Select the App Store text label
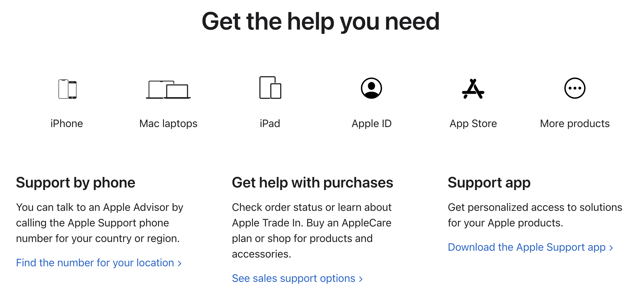Viewport: 644px width, 299px height. coord(473,124)
